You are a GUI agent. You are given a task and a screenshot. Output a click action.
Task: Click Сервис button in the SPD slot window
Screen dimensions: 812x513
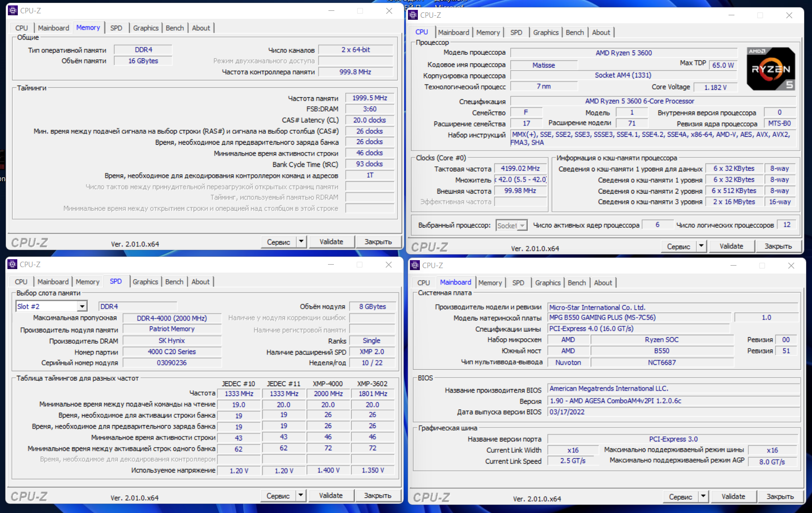278,496
